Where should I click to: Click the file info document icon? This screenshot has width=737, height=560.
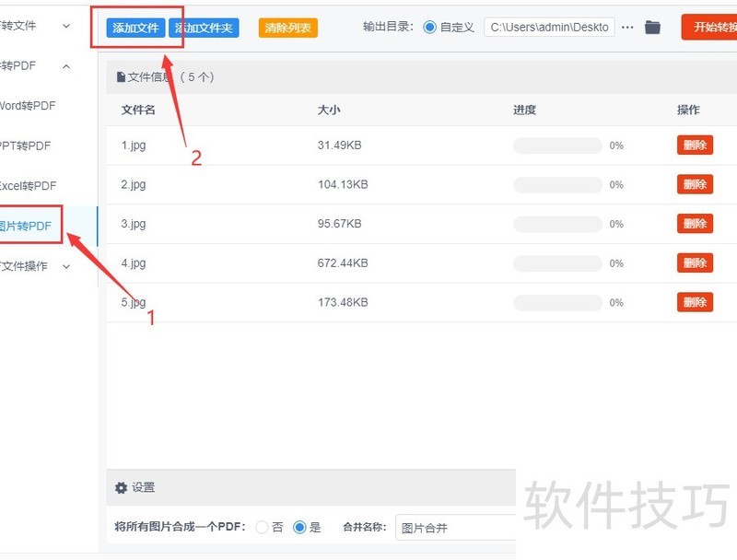coord(121,77)
